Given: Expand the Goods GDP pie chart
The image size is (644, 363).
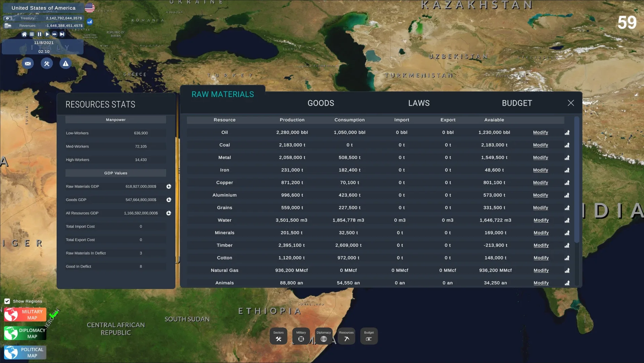Looking at the screenshot, I should click(x=169, y=200).
